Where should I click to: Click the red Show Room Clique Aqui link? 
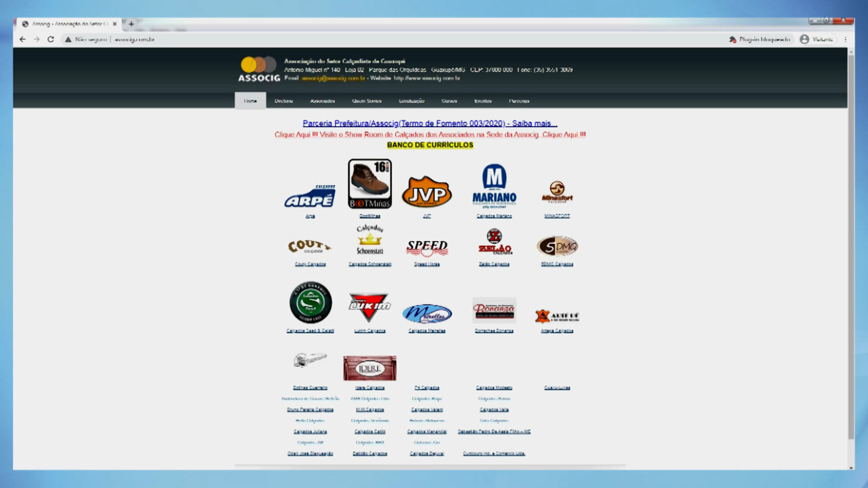(x=430, y=135)
